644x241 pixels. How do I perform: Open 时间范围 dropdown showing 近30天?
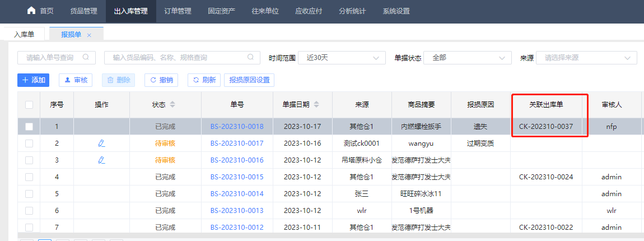tap(342, 58)
